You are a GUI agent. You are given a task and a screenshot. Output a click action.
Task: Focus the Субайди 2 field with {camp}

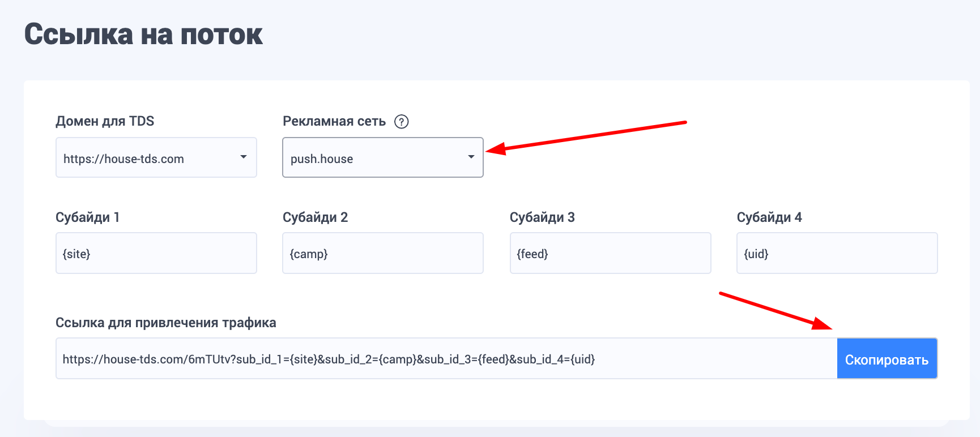[383, 253]
